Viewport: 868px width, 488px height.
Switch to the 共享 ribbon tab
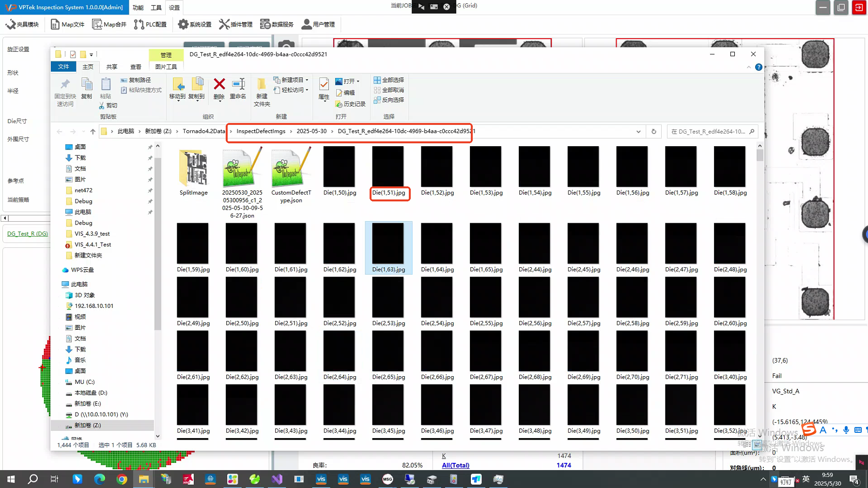(x=112, y=67)
